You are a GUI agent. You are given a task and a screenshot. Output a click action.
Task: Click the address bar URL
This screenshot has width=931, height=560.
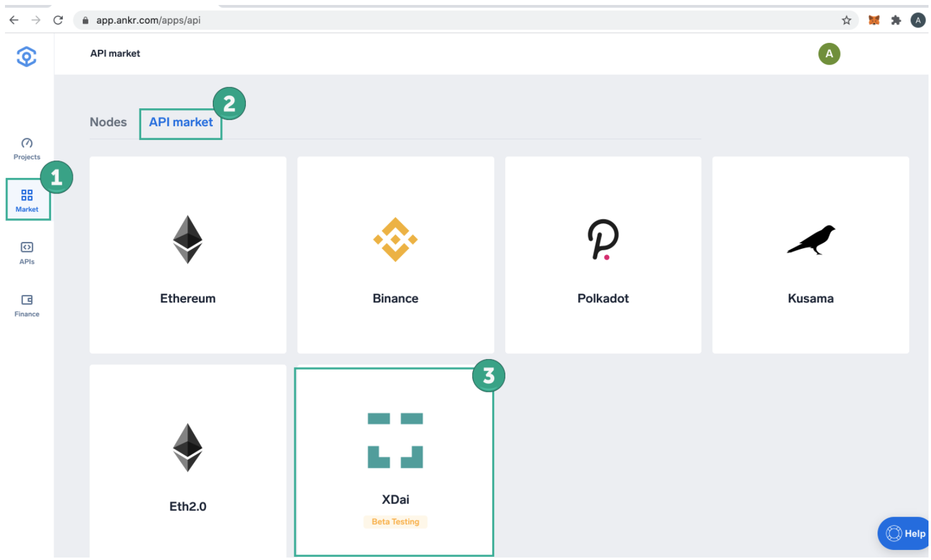click(x=148, y=20)
